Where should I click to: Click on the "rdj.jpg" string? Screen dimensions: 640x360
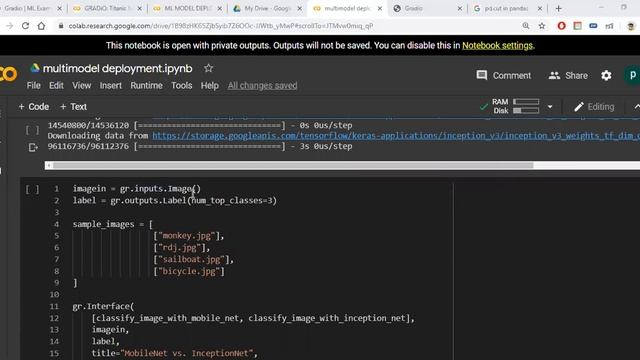click(179, 247)
